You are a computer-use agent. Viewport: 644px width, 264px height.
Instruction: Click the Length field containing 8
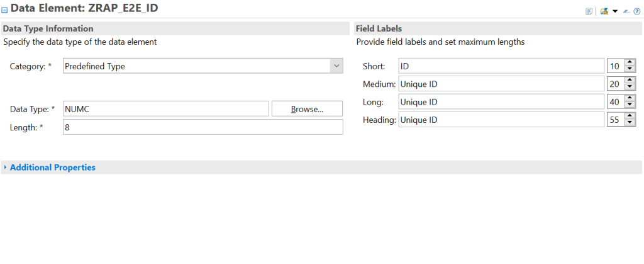203,127
